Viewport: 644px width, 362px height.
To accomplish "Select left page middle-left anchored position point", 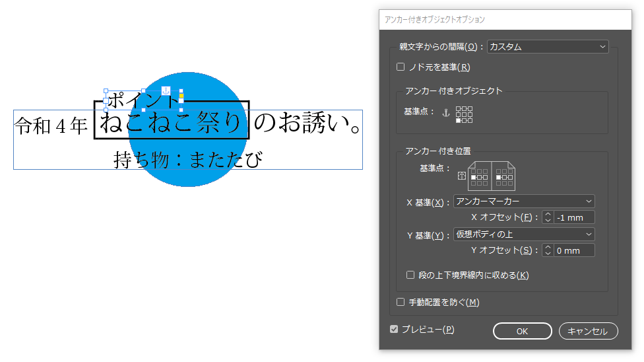I will click(x=474, y=177).
